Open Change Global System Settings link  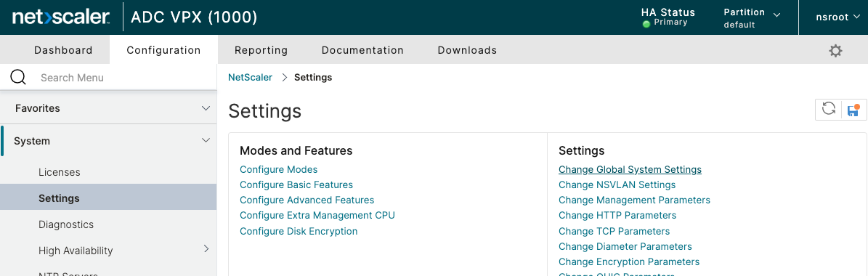point(630,169)
